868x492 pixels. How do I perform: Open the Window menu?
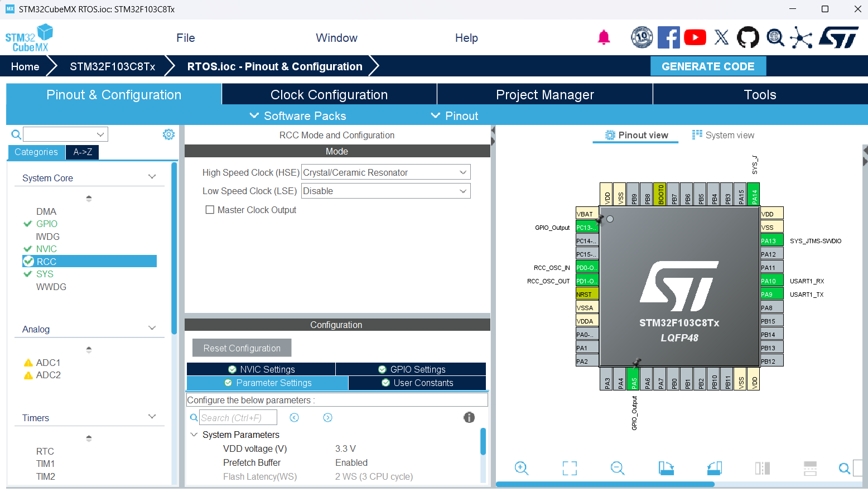pyautogui.click(x=336, y=38)
